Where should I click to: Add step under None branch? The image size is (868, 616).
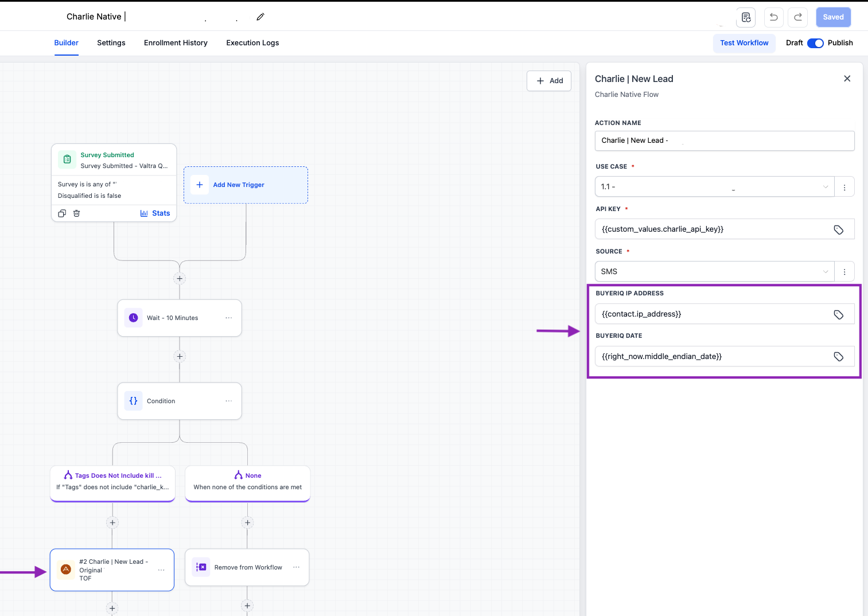pyautogui.click(x=247, y=523)
